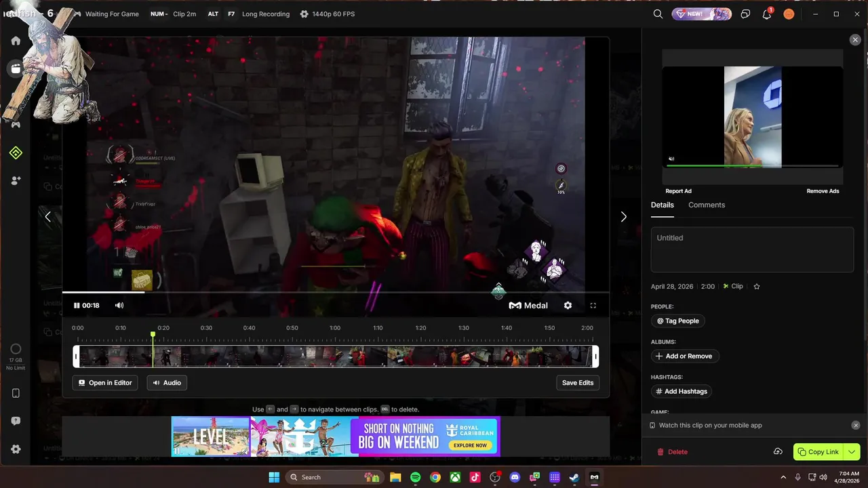Open the mobile device sidebar icon

pyautogui.click(x=16, y=393)
